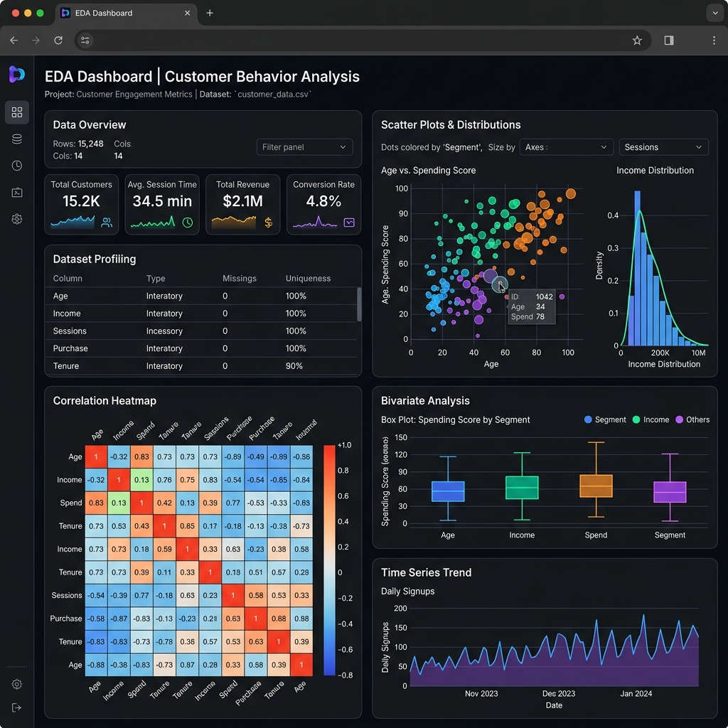
Task: Toggle the browser side panel icon
Action: pyautogui.click(x=668, y=41)
